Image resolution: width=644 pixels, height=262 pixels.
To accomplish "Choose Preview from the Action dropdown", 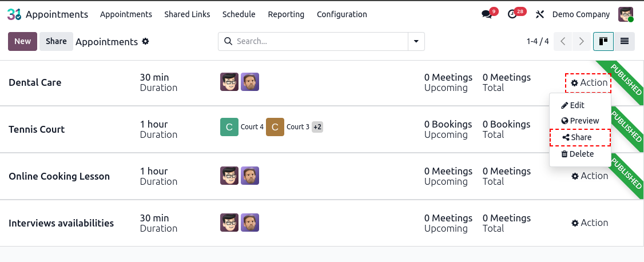I will 581,121.
